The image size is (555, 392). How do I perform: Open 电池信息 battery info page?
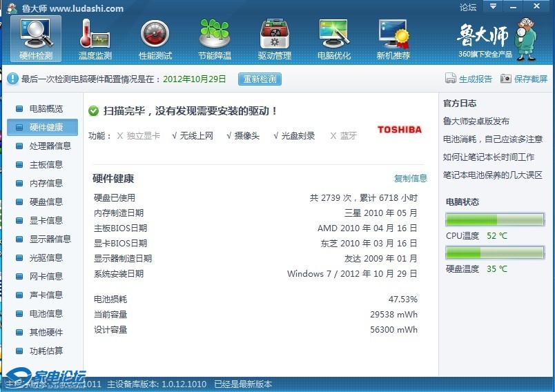click(x=46, y=314)
